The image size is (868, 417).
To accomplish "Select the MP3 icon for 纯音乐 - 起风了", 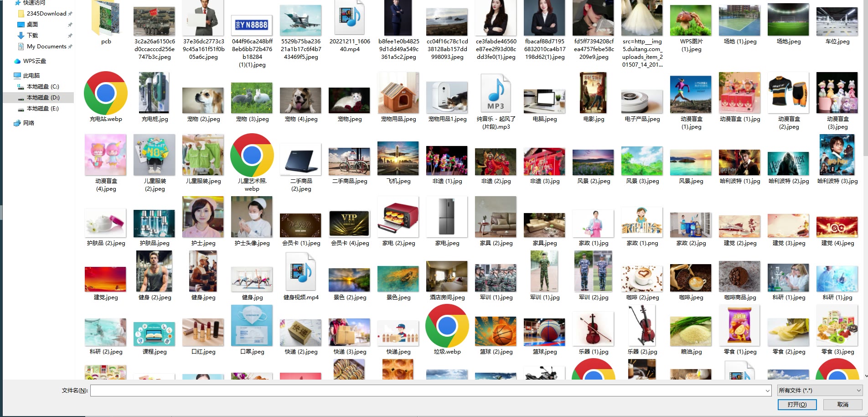I will pos(496,94).
